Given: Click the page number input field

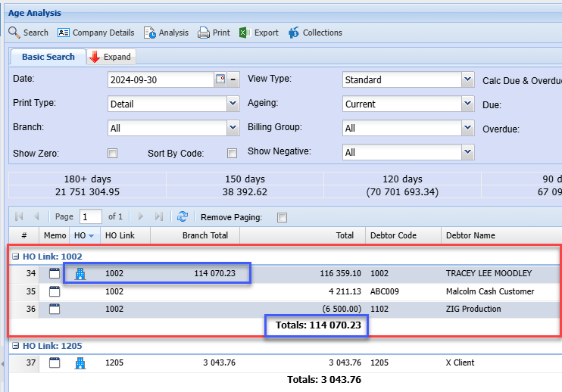Looking at the screenshot, I should [90, 217].
